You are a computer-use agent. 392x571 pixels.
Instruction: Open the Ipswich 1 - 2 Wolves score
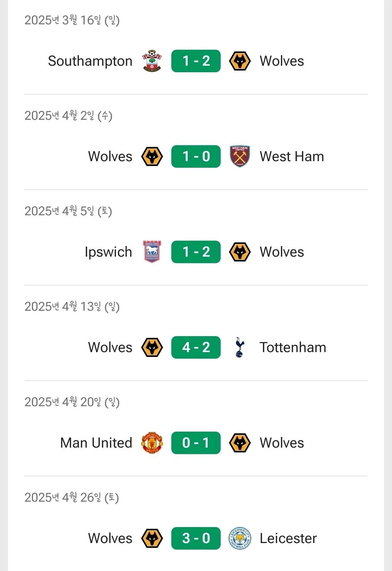coord(196,252)
